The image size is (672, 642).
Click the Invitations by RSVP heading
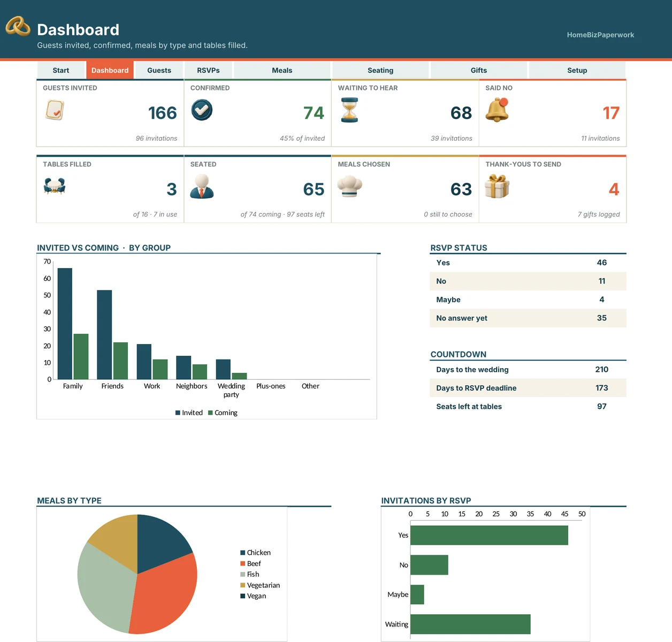(426, 501)
